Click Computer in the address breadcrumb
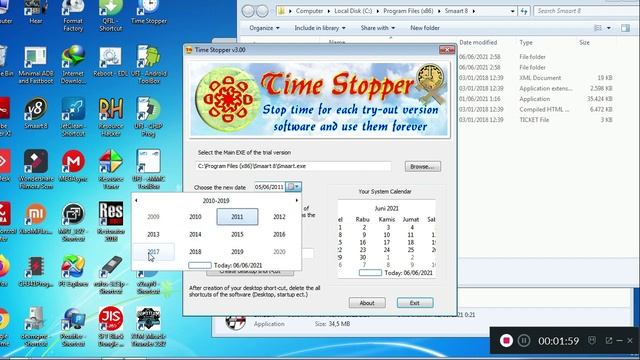 pos(309,11)
